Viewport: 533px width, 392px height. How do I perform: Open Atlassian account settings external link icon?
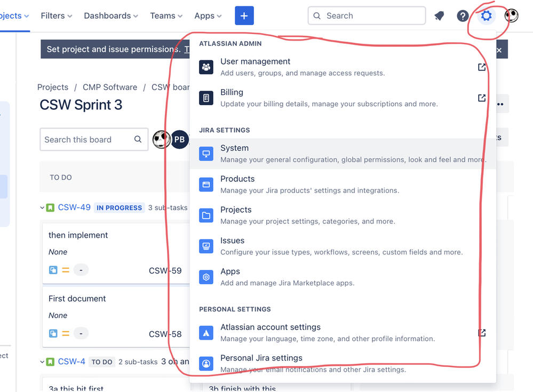482,333
